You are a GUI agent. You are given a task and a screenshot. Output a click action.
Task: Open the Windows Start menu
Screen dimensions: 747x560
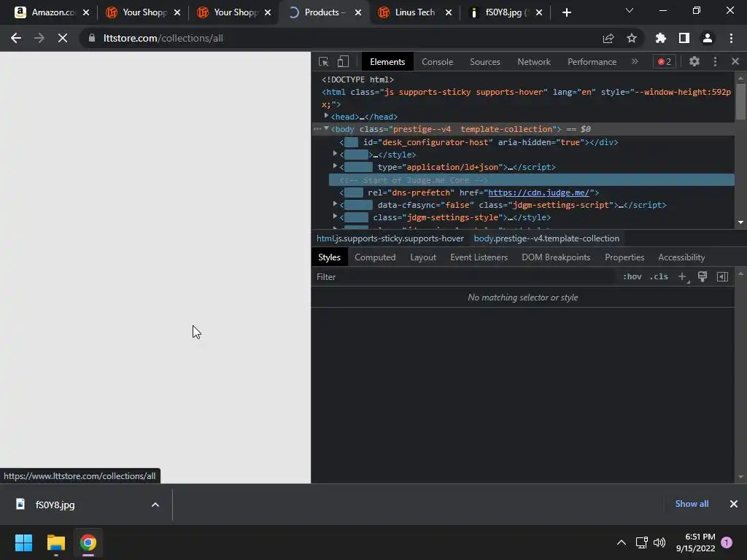[23, 542]
